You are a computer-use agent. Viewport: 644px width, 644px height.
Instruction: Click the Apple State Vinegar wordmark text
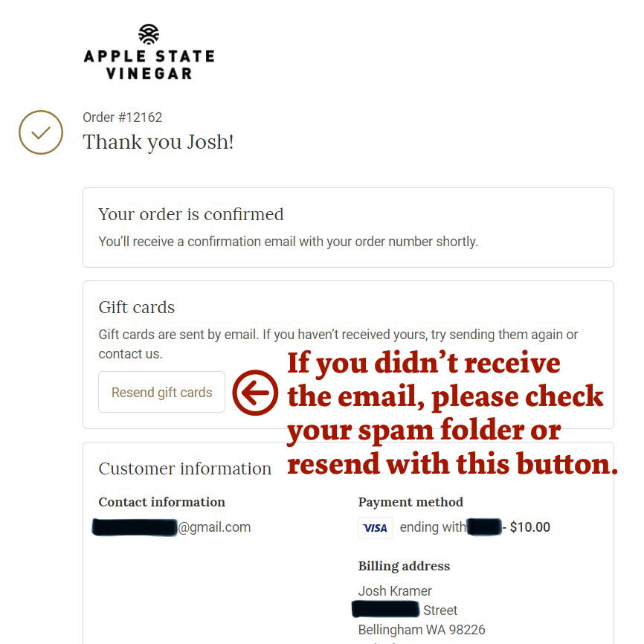pos(149,65)
